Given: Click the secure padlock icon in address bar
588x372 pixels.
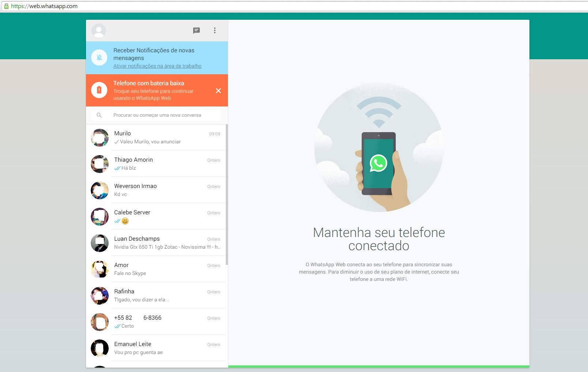Looking at the screenshot, I should coord(6,6).
